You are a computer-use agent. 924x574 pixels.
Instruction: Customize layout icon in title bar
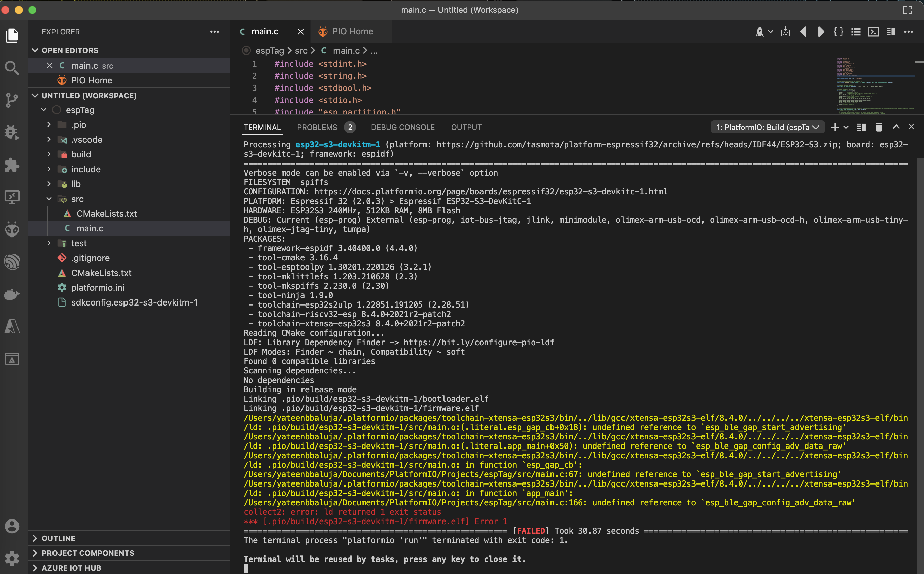[x=908, y=10]
